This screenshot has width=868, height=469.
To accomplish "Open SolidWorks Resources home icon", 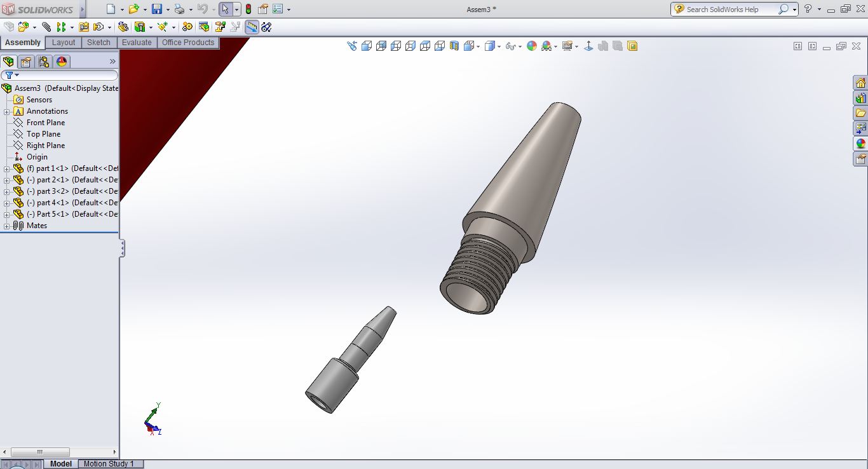I will (x=860, y=83).
